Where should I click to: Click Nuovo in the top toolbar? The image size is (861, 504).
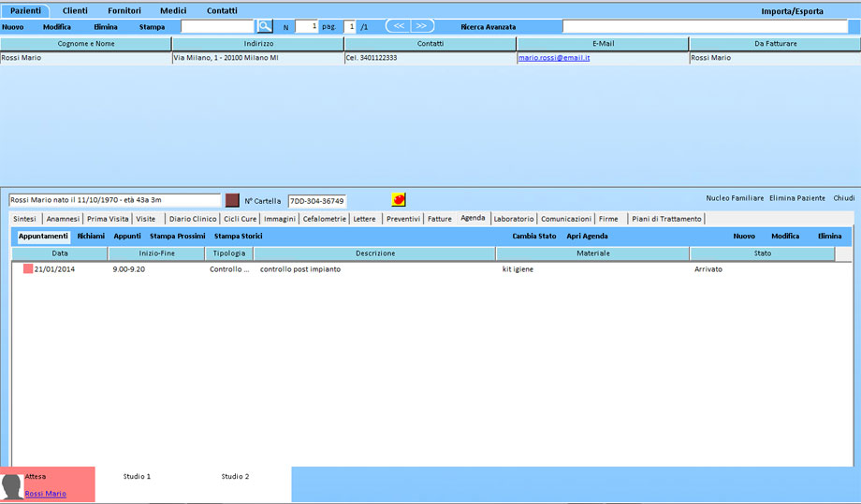pyautogui.click(x=12, y=27)
